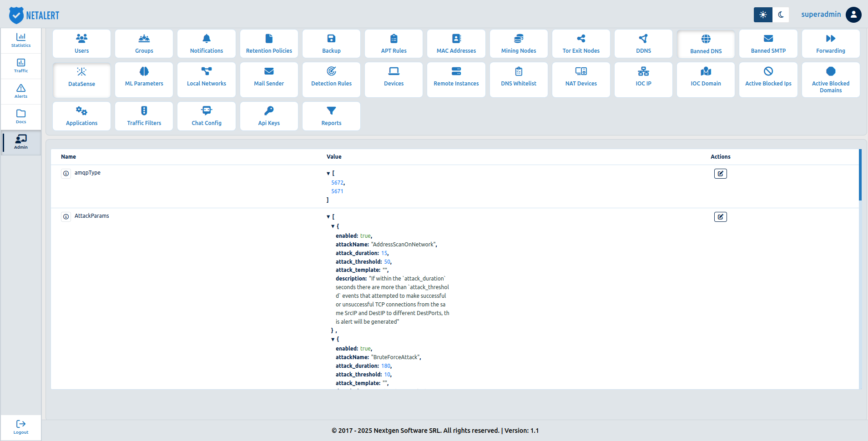Open the Users admin tile
Viewport: 868px width, 441px height.
coord(82,44)
